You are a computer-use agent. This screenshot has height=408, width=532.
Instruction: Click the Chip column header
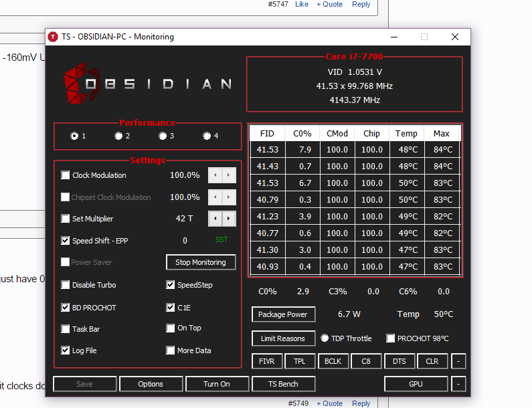[x=372, y=134]
